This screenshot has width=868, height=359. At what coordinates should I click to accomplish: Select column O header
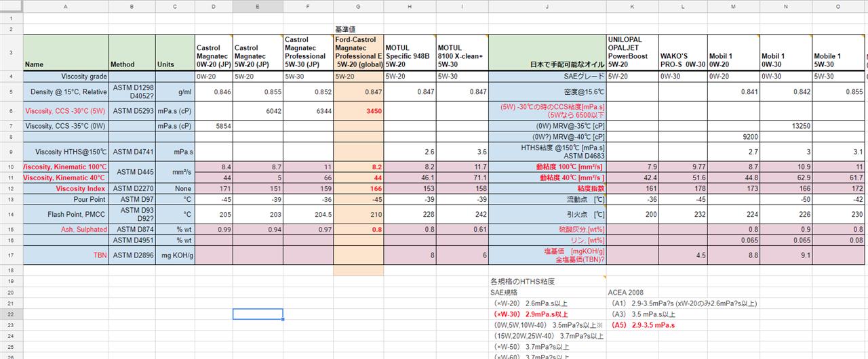838,6
